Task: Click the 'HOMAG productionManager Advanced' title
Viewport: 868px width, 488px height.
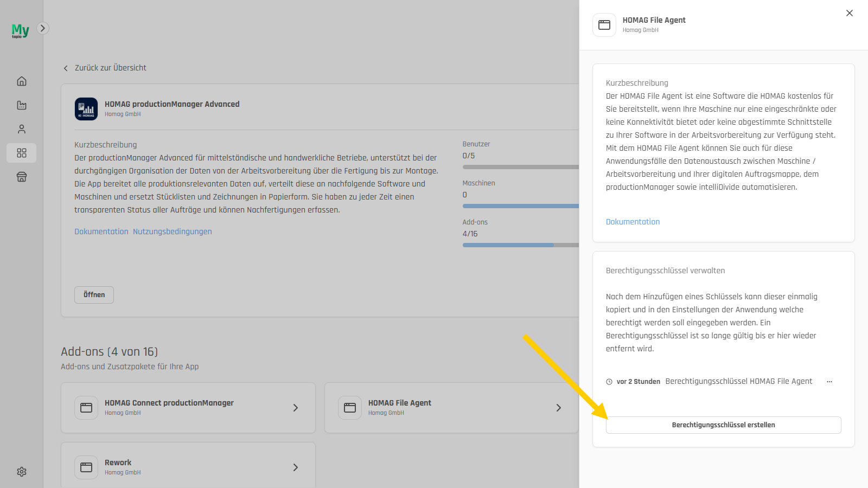Action: 172,104
